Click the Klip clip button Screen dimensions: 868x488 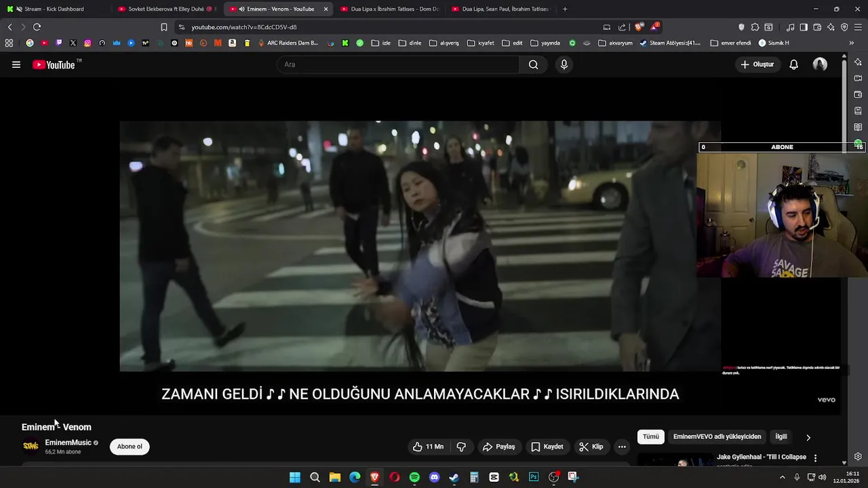coord(591,447)
